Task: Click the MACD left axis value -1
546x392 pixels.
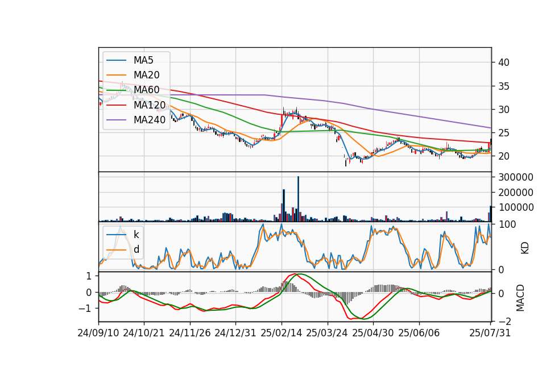Action: pos(85,308)
